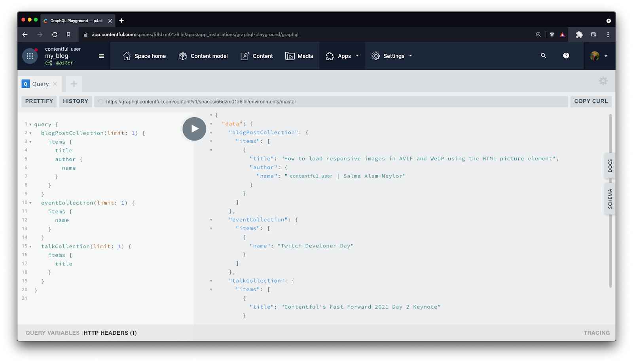Toggle the SCHEMA side panel
This screenshot has height=364, width=633.
610,199
